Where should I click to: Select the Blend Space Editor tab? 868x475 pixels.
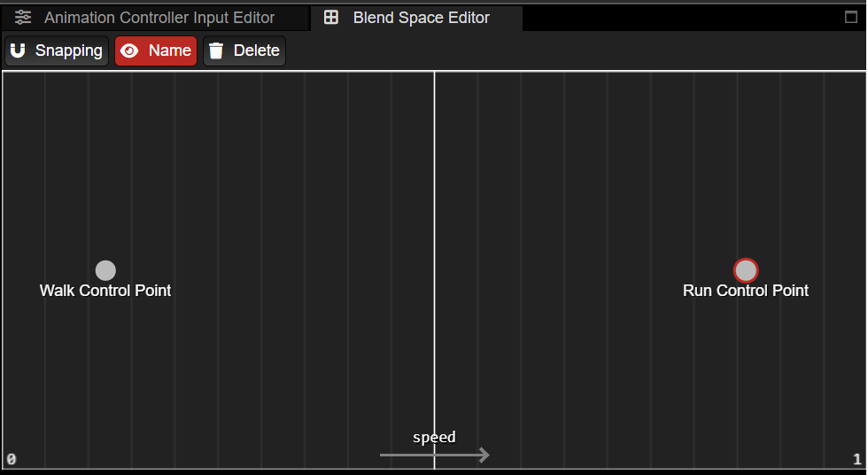pyautogui.click(x=421, y=18)
